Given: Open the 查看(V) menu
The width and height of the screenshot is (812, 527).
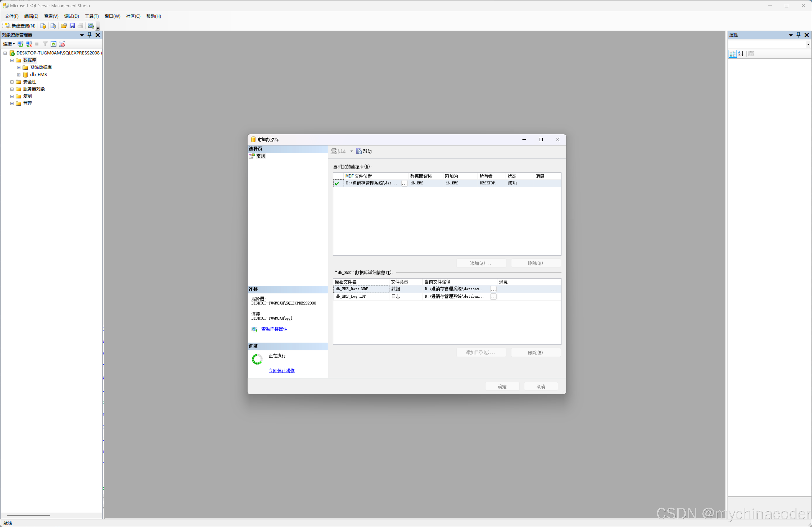Looking at the screenshot, I should pos(51,16).
